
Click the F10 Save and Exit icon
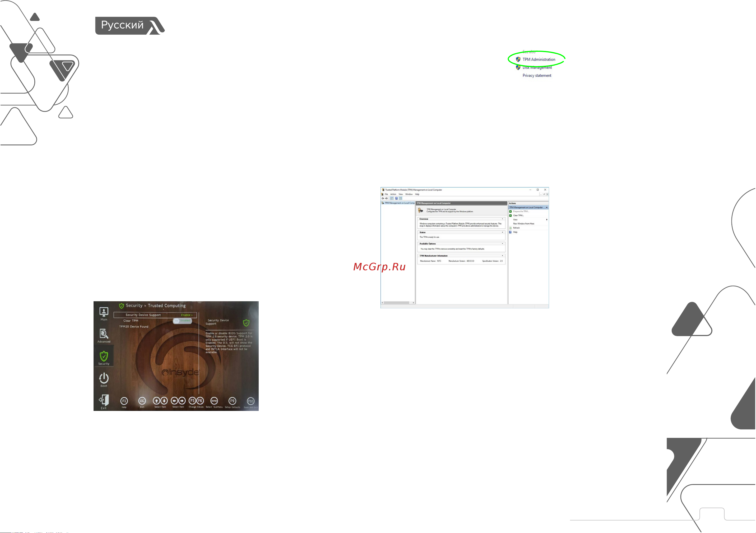click(x=251, y=401)
